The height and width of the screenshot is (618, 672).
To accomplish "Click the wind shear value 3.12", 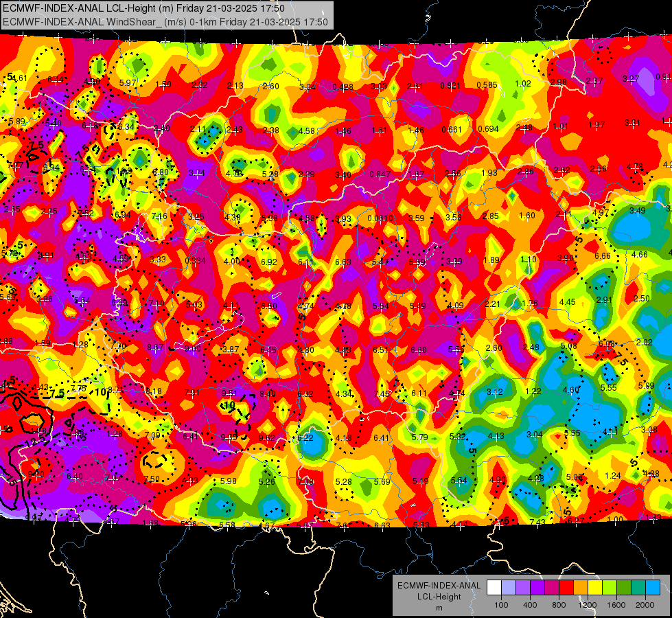I will (495, 392).
